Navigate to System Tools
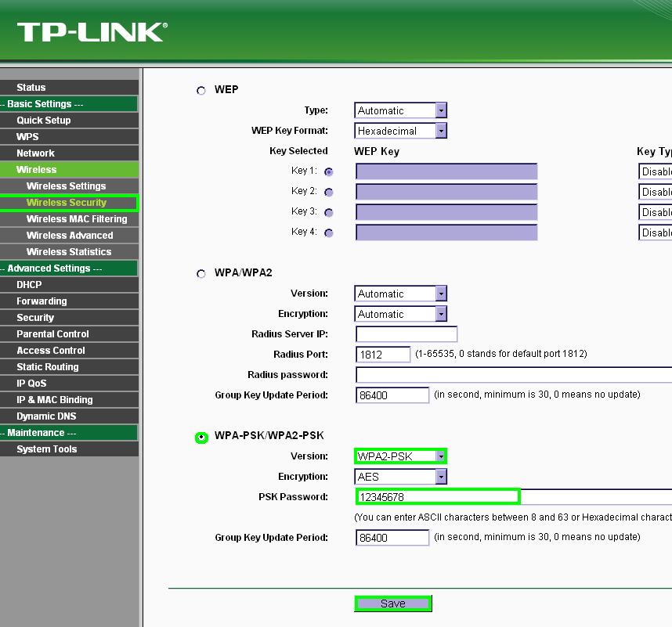672x627 pixels. coord(46,449)
